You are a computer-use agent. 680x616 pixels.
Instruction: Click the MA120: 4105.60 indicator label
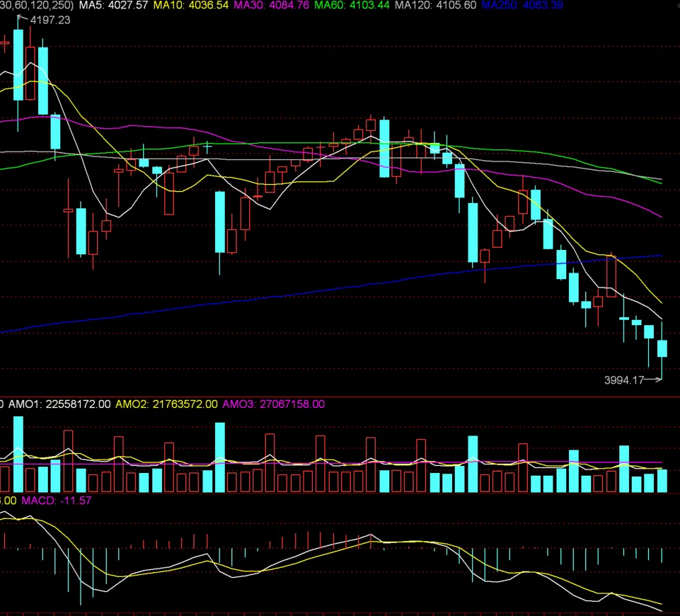435,5
